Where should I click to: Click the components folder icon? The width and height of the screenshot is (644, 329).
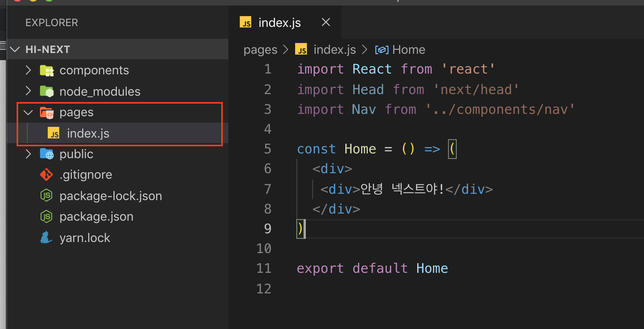pos(47,70)
